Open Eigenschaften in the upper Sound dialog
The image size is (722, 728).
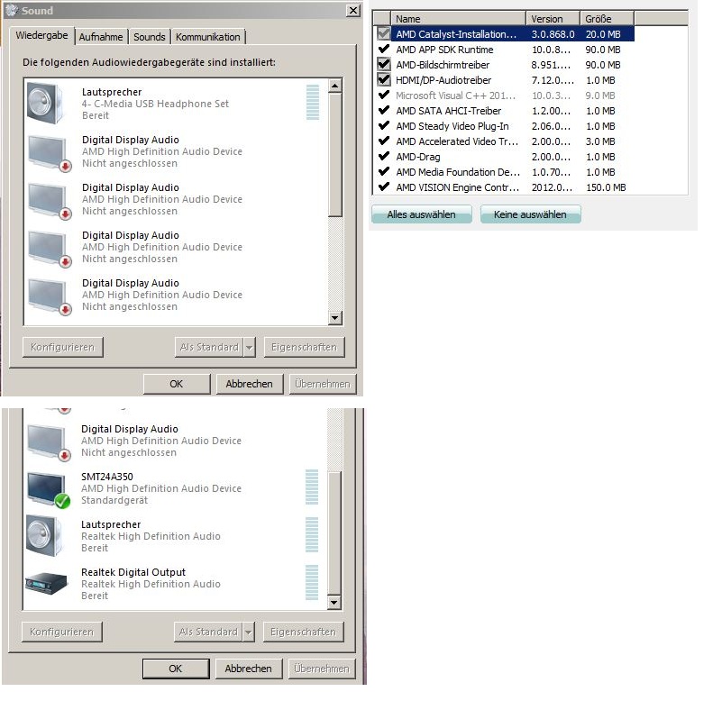304,347
